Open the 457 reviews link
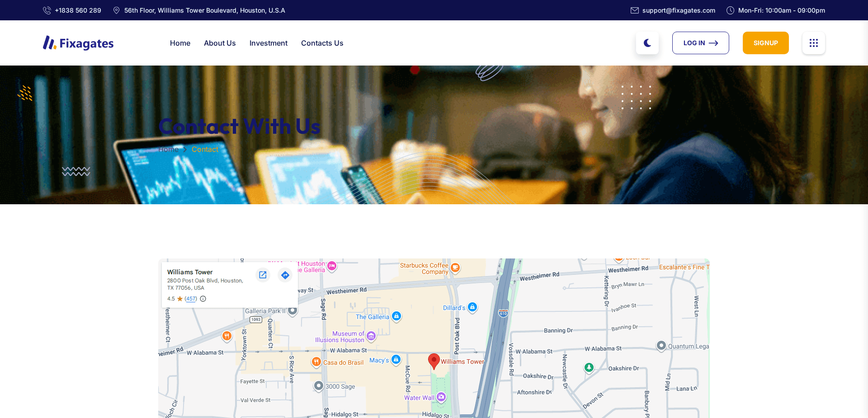This screenshot has height=418, width=868. tap(190, 299)
